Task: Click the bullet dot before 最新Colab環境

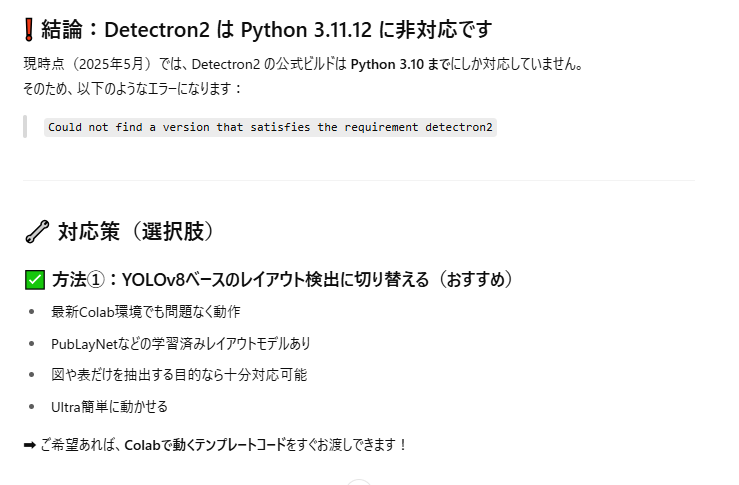Action: [32, 311]
